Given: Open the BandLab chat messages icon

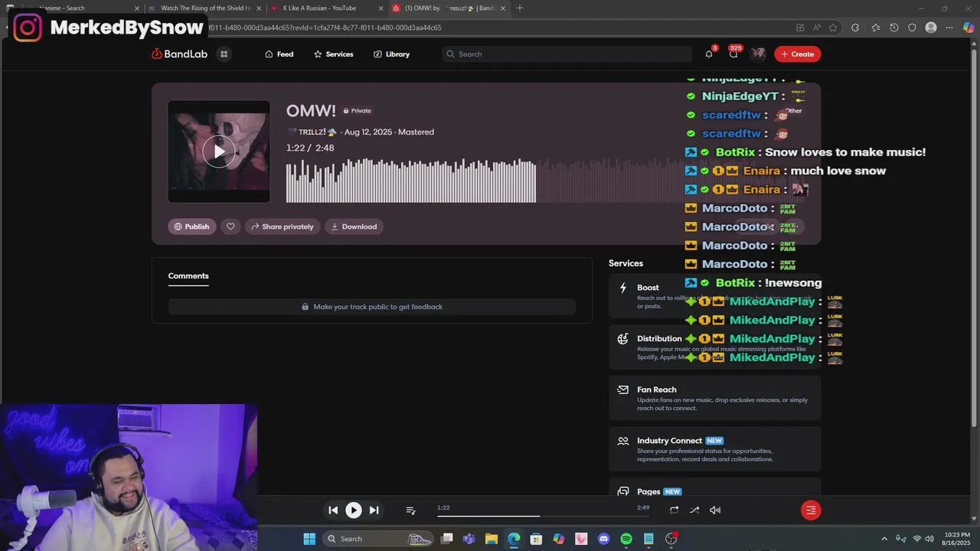Looking at the screenshot, I should pyautogui.click(x=733, y=54).
